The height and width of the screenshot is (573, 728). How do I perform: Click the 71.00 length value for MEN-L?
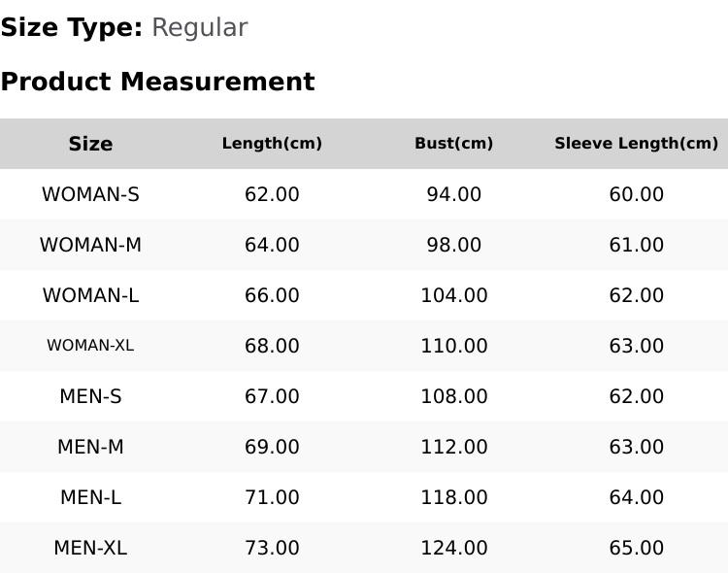[272, 497]
